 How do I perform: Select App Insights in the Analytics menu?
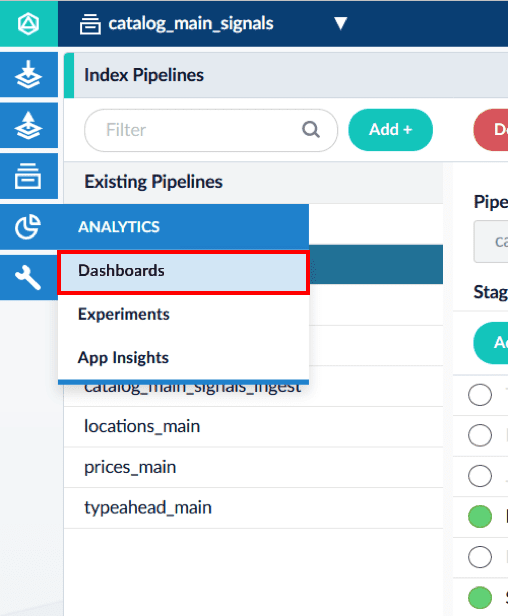[x=183, y=358]
